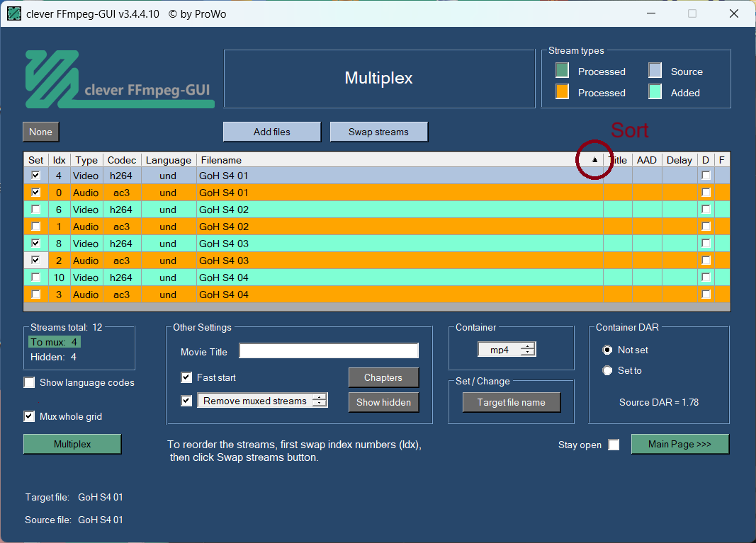Click the Source stream type swatch
The height and width of the screenshot is (543, 756).
(655, 71)
